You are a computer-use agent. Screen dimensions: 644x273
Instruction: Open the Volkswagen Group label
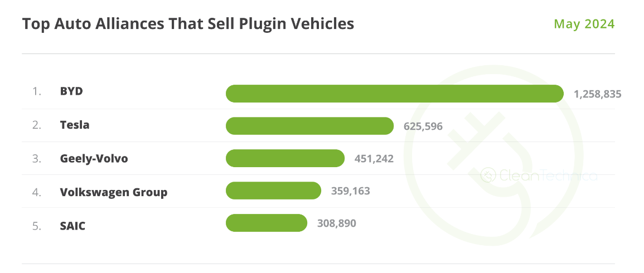(x=114, y=193)
